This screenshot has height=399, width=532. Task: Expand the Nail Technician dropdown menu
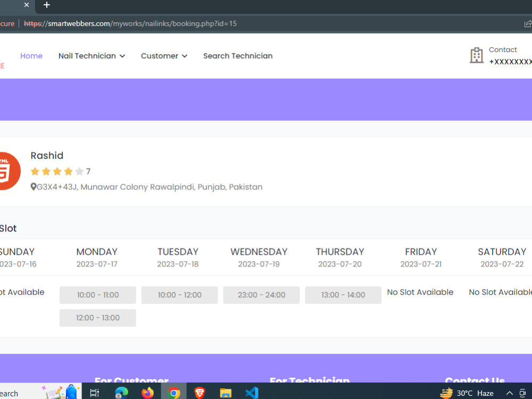pos(92,56)
